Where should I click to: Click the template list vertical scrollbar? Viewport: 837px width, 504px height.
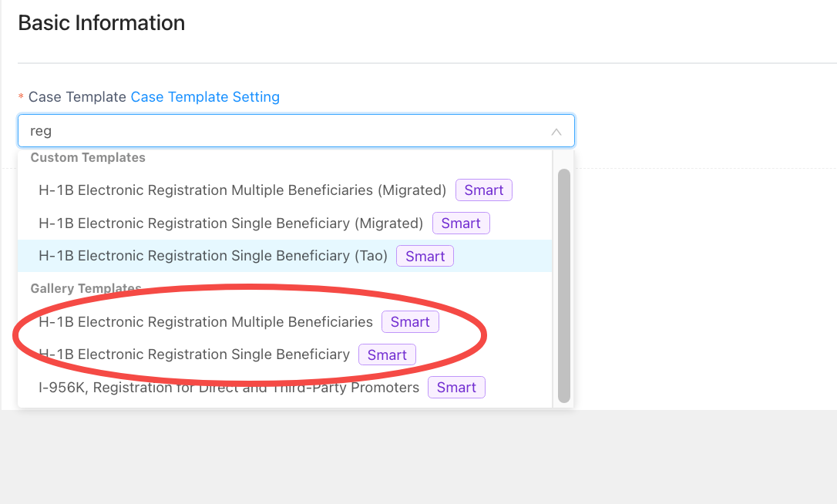564,285
